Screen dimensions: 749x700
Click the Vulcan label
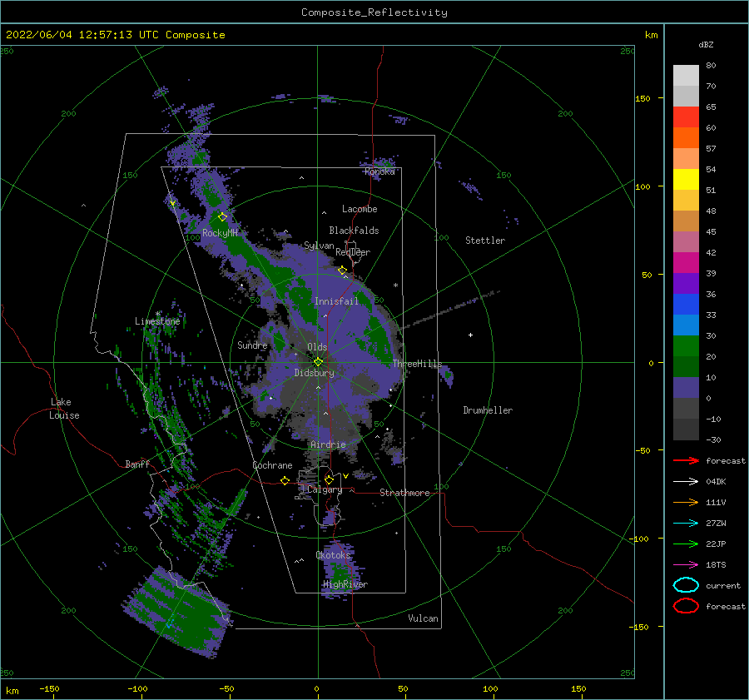[423, 618]
